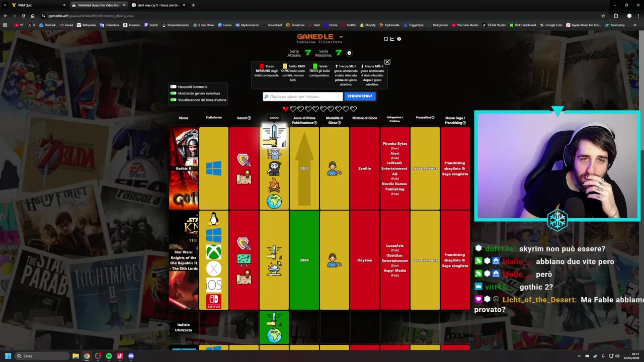644x362 pixels.
Task: Toggle the Nascondi Sommario switch
Action: coord(173,87)
